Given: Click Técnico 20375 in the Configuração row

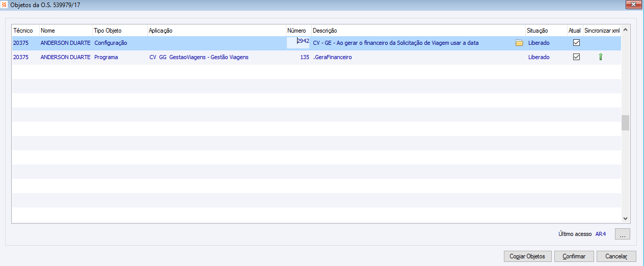Looking at the screenshot, I should coord(21,43).
